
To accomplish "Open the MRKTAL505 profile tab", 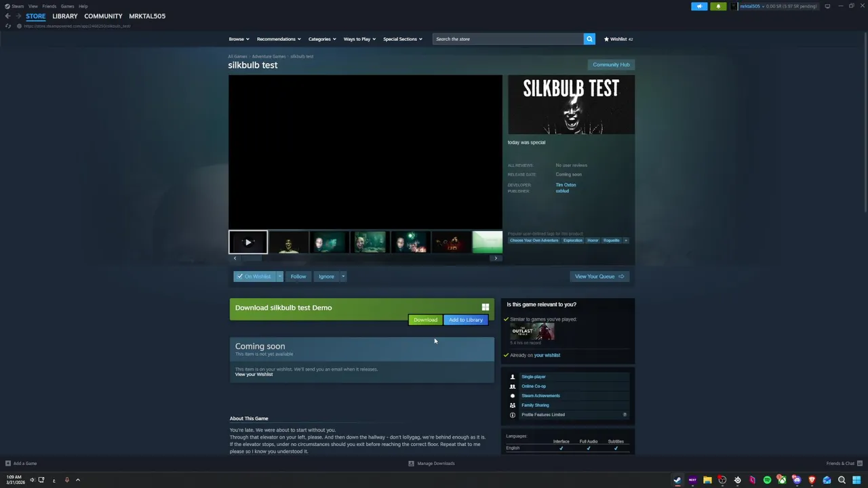I will pos(147,16).
